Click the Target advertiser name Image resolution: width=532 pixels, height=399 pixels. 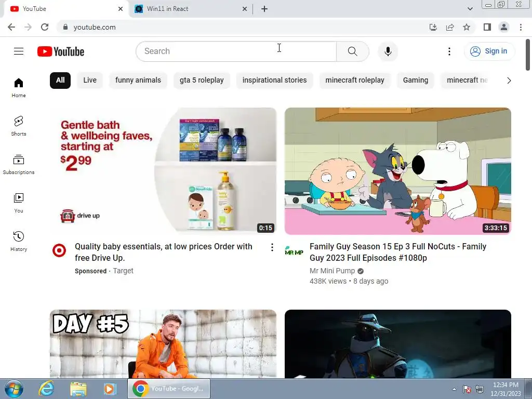coord(123,271)
